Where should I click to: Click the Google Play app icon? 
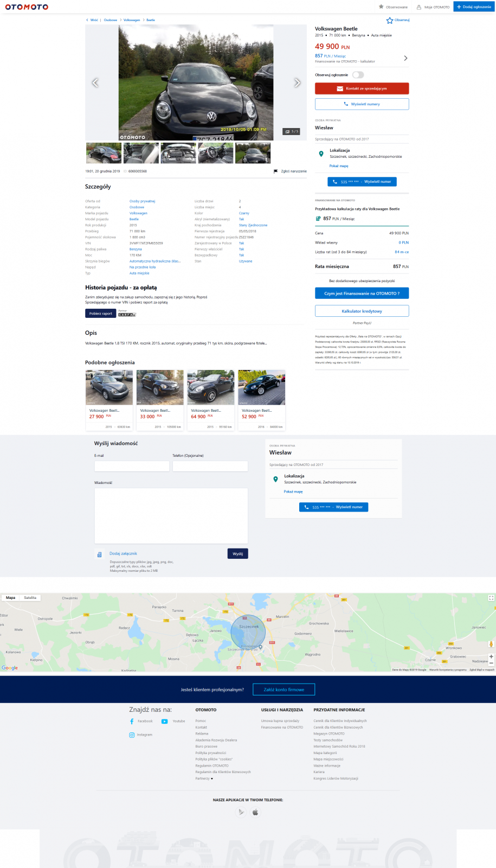241,812
